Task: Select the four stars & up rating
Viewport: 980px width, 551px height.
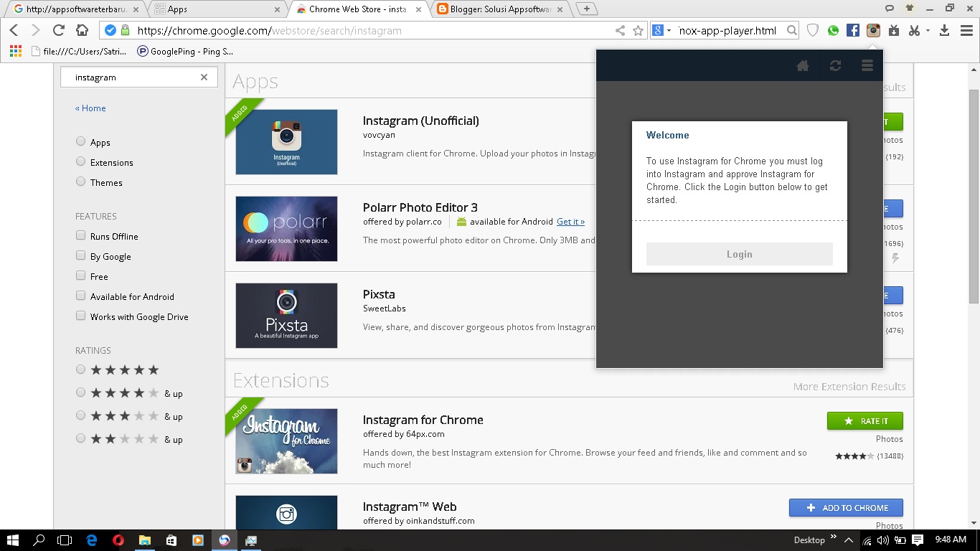Action: [81, 392]
